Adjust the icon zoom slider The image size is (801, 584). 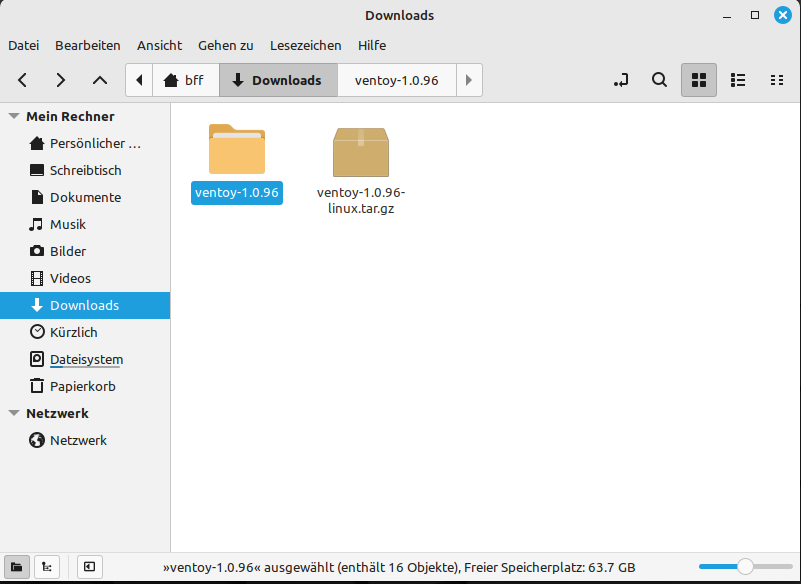click(745, 567)
